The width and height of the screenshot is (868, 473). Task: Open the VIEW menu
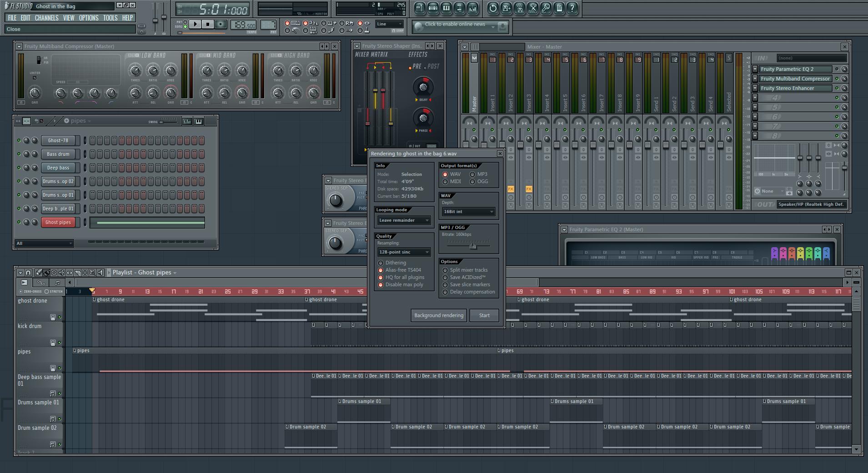pos(69,18)
